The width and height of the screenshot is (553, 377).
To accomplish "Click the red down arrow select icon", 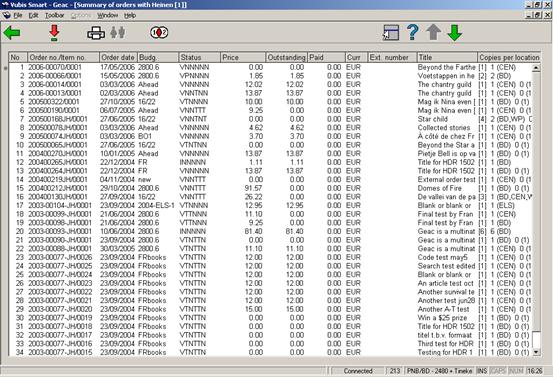I will click(x=54, y=33).
